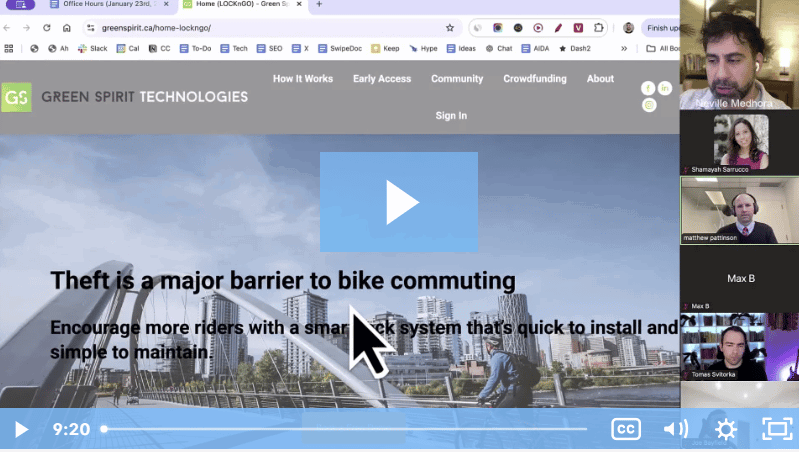Expand the hidden bookmarks overflow chevron

(624, 48)
